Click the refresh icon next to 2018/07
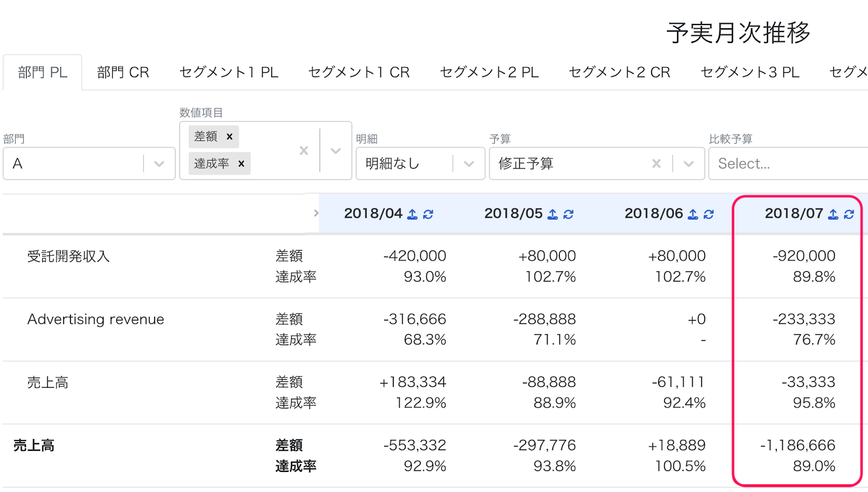Viewport: 868px width, 492px height. pyautogui.click(x=849, y=214)
